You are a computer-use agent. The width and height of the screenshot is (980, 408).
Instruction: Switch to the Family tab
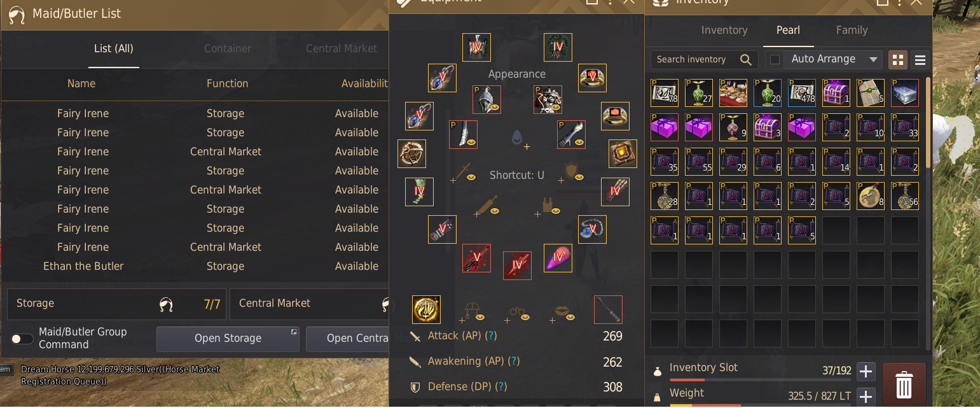pyautogui.click(x=852, y=30)
